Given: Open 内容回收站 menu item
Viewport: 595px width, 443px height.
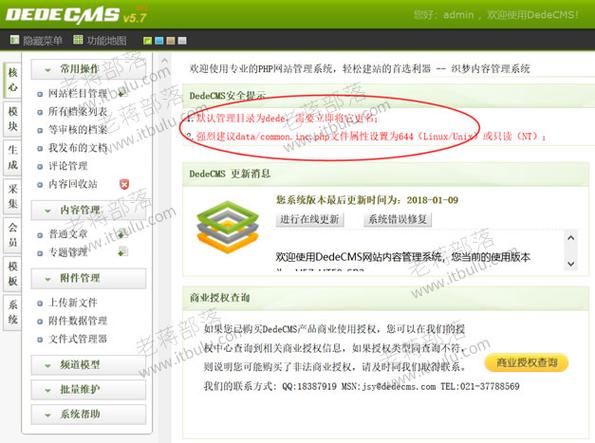Looking at the screenshot, I should click(x=72, y=184).
